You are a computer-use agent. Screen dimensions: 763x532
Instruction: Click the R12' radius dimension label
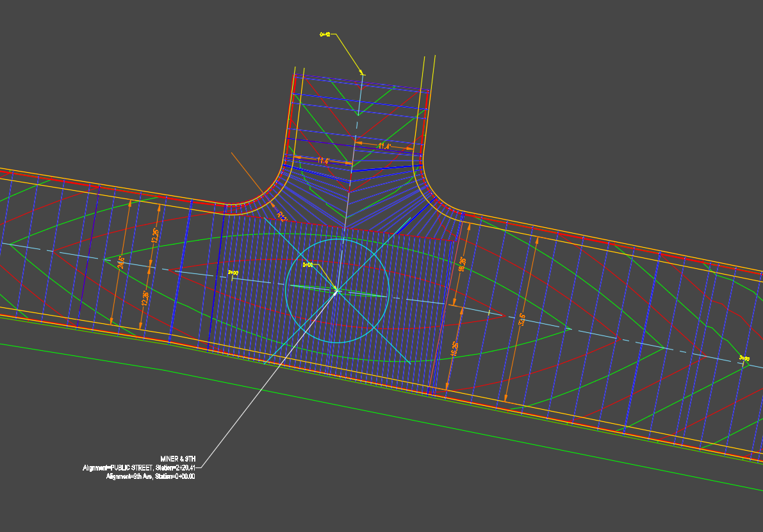[x=281, y=216]
